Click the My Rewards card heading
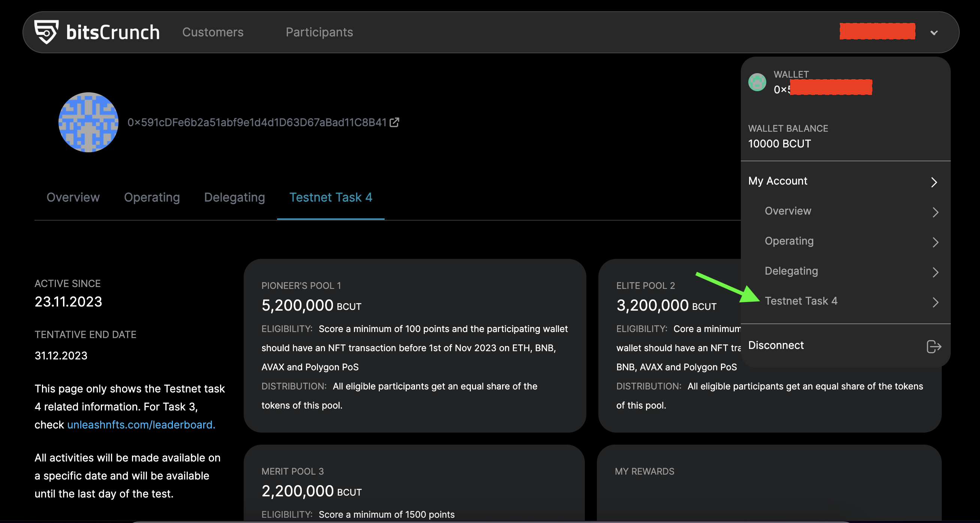The image size is (980, 523). (x=644, y=471)
